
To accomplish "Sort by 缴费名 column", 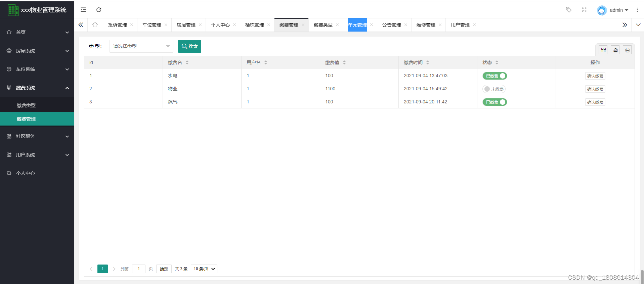I will (x=187, y=62).
